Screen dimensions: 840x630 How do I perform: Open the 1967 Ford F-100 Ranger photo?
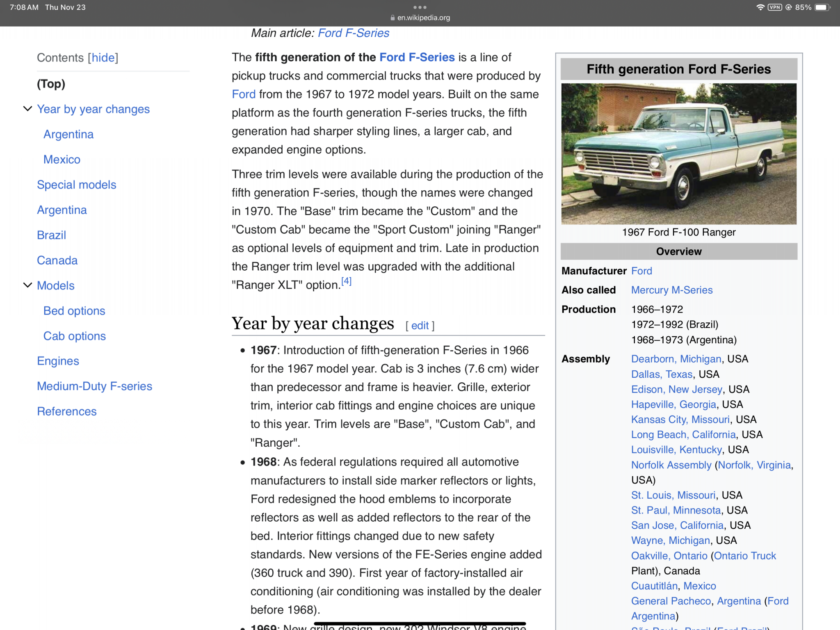679,154
